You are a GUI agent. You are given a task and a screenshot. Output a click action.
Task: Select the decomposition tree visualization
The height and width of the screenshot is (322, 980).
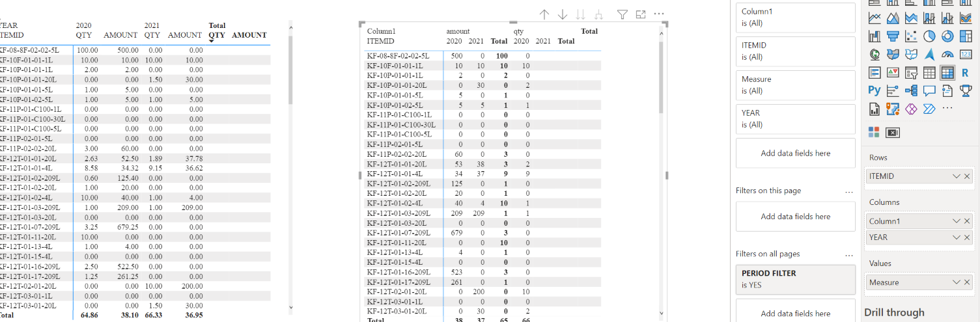[x=911, y=90]
